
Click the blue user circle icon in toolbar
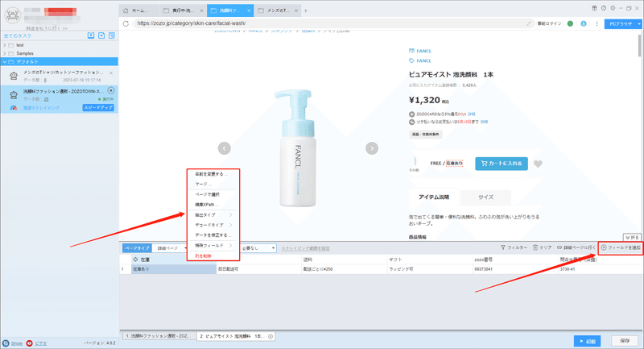tap(584, 23)
